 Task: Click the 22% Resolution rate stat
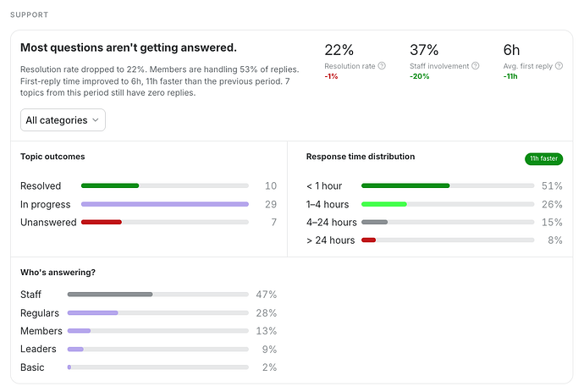(x=339, y=50)
